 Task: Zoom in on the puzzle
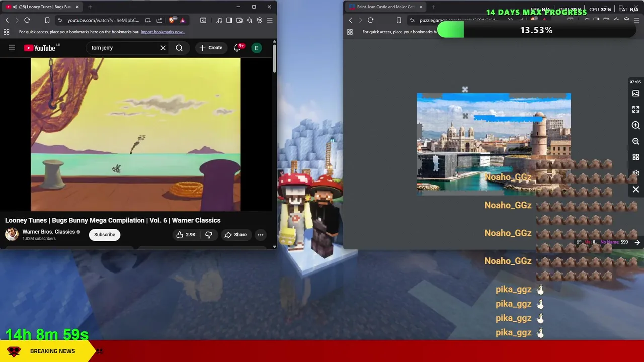tap(636, 125)
